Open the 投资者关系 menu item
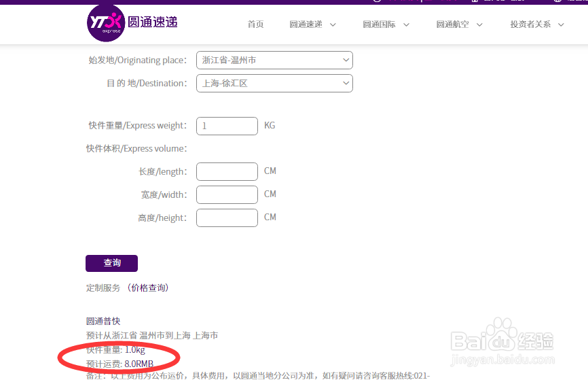Image resolution: width=588 pixels, height=380 pixels. [530, 24]
